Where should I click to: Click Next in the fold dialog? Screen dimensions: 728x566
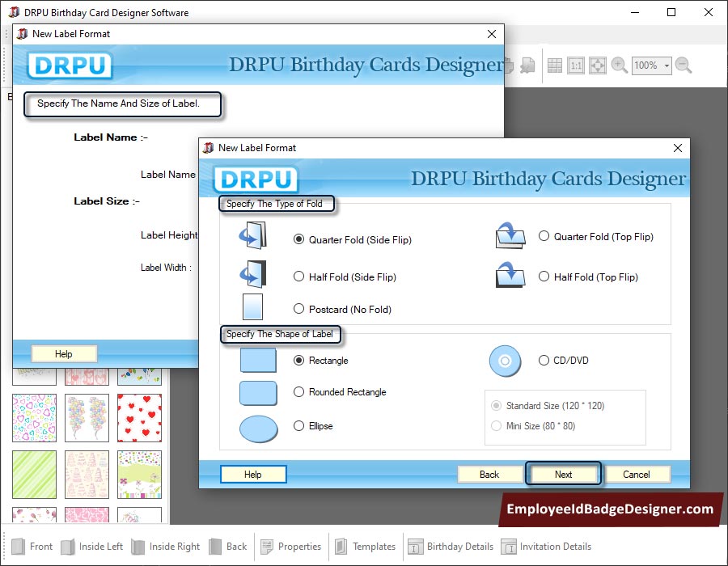pos(563,474)
